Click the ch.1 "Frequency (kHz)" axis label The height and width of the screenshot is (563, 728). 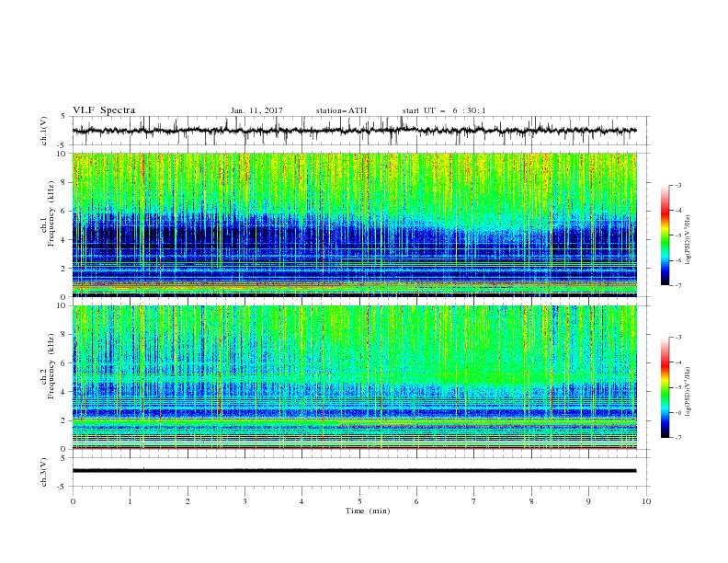[51, 214]
